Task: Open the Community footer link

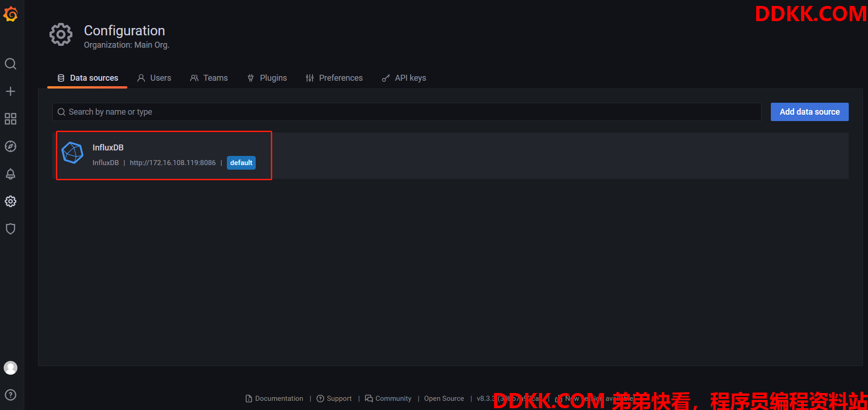Action: point(388,399)
